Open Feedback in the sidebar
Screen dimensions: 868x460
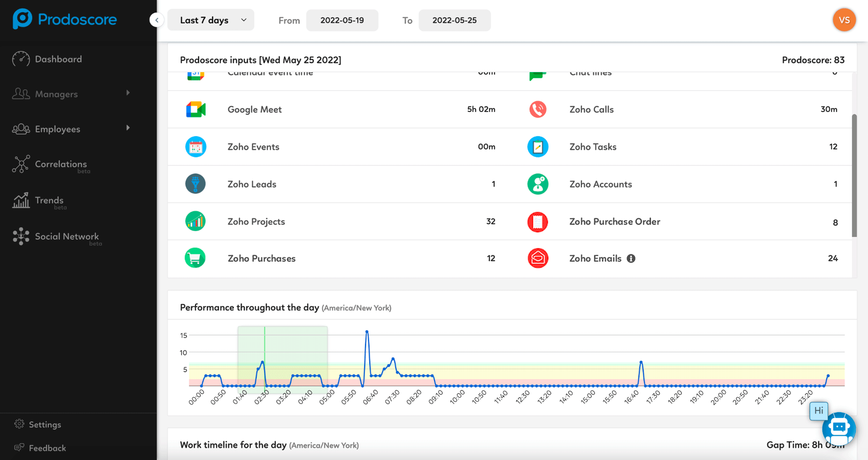point(47,448)
